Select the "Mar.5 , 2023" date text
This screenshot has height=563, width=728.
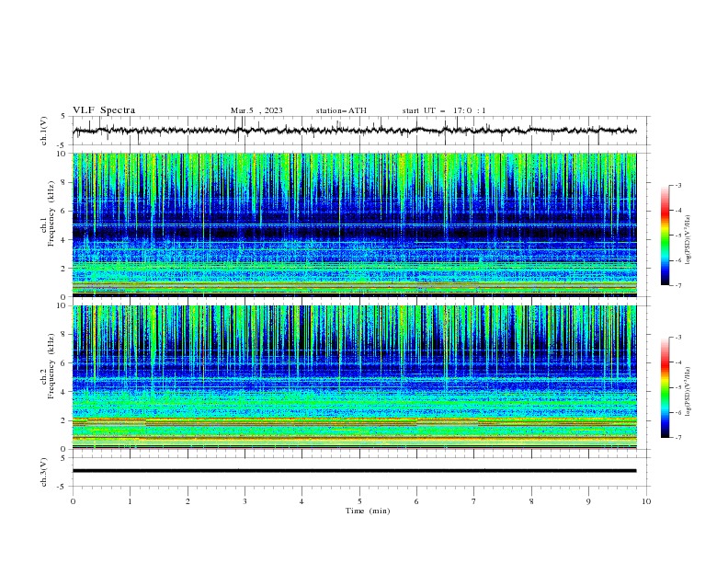pos(256,110)
